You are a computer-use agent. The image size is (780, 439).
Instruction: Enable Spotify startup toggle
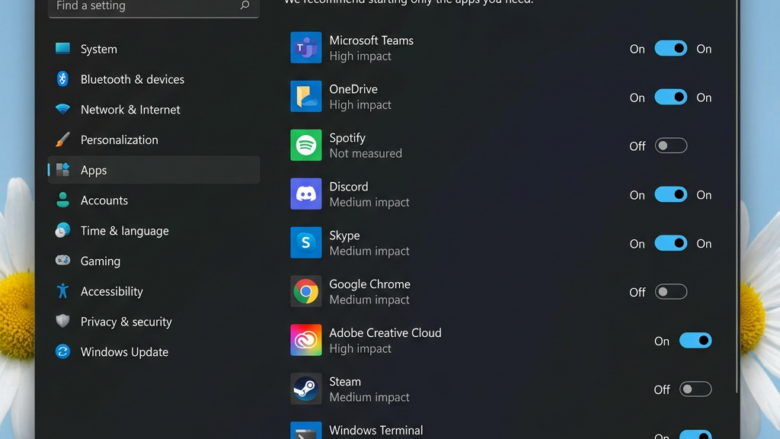pyautogui.click(x=671, y=146)
